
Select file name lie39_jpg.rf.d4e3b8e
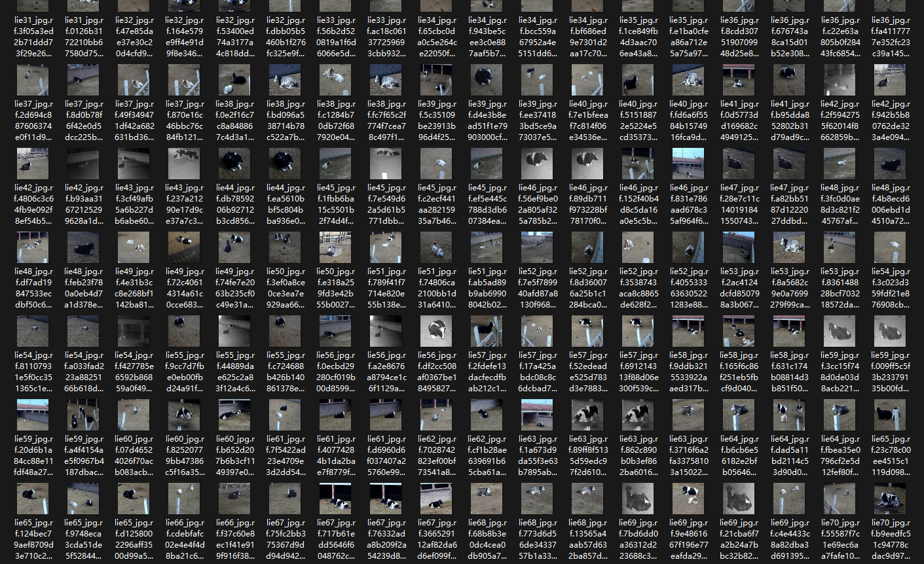(487, 121)
